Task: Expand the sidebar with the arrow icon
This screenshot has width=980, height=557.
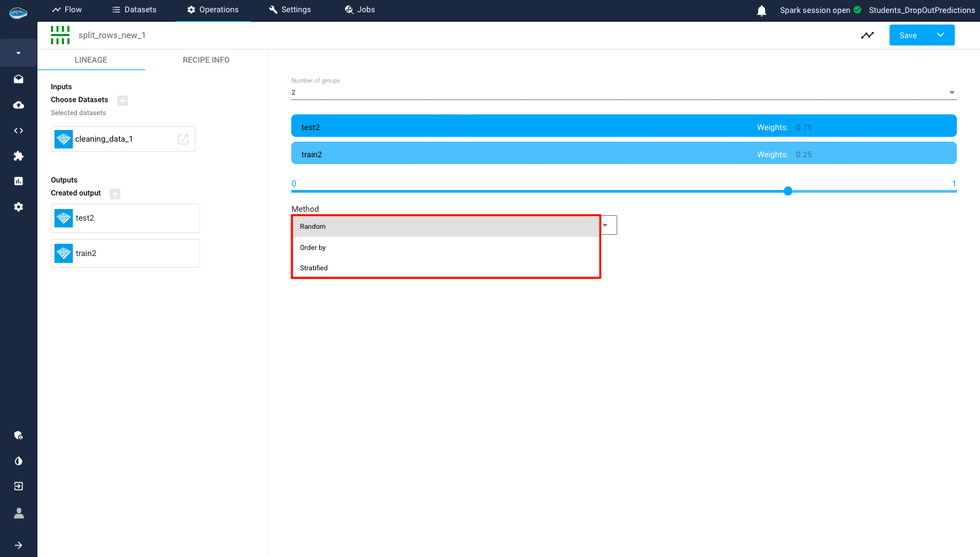Action: coord(18,545)
